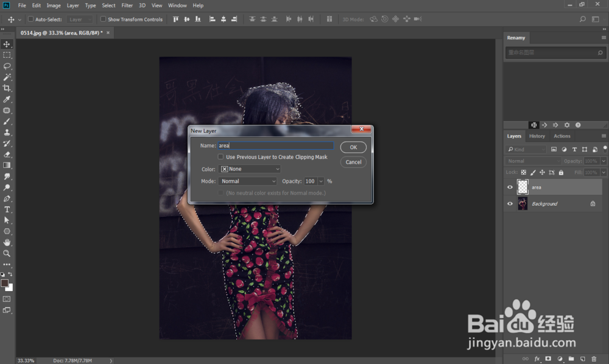Open the Window menu
Image resolution: width=609 pixels, height=364 pixels.
point(177,5)
